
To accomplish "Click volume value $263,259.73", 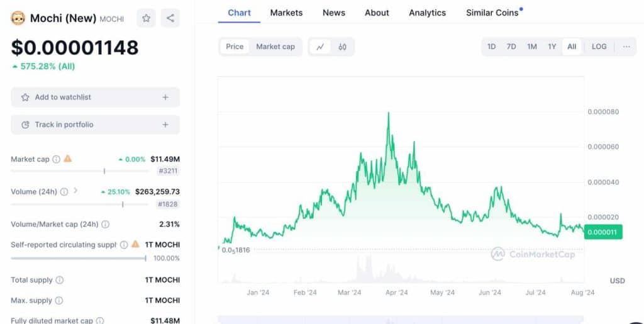I will (157, 192).
